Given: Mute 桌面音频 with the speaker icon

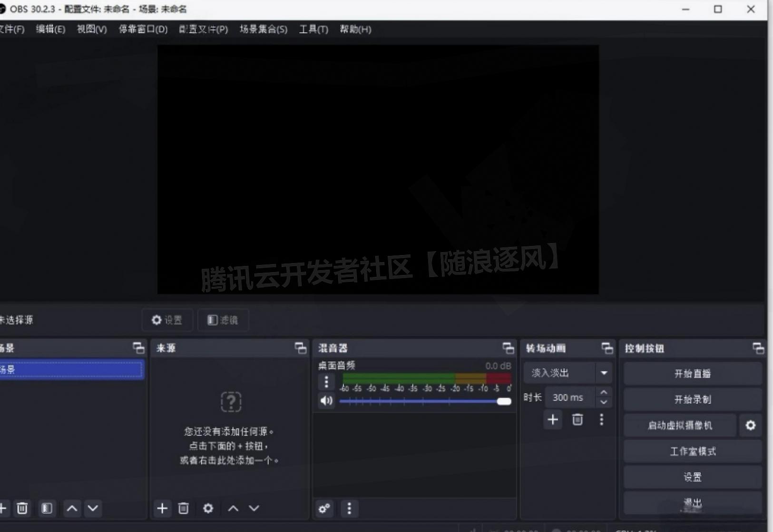Looking at the screenshot, I should coord(326,401).
